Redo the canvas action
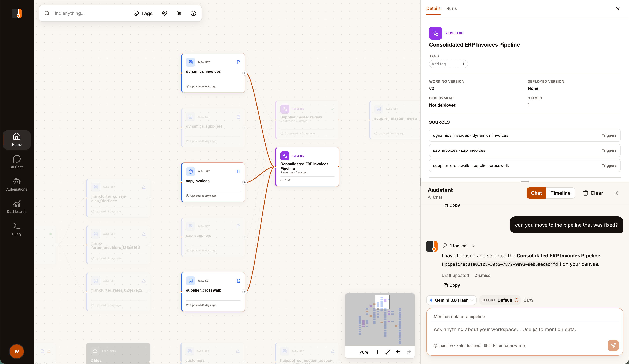 pos(409,352)
